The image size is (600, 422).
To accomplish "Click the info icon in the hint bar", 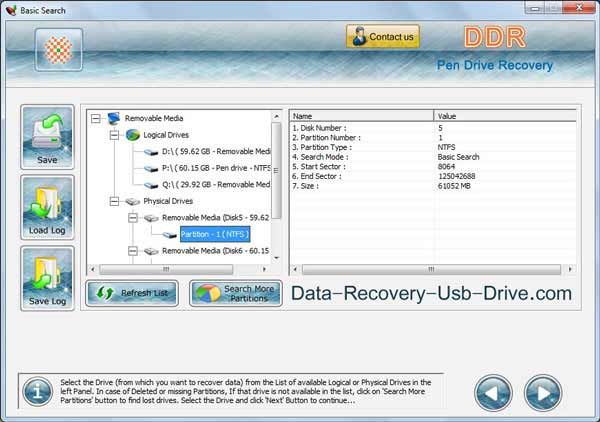I will tap(38, 392).
